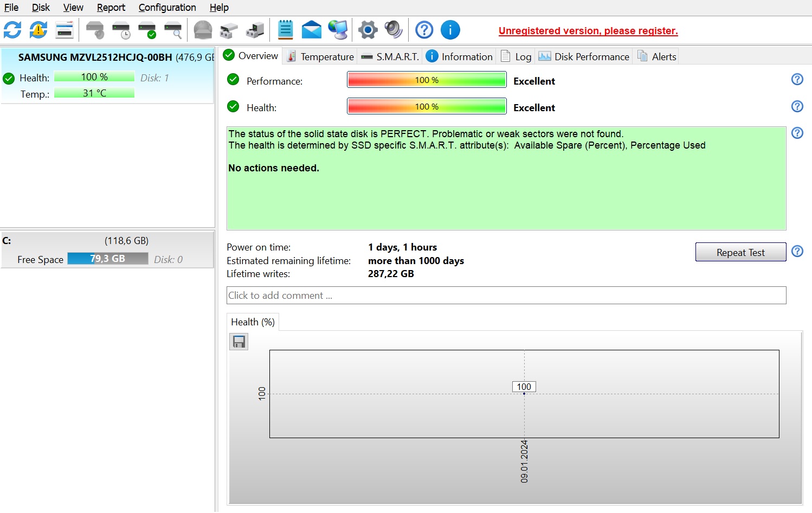
Task: Open the Report menu
Action: pos(111,8)
